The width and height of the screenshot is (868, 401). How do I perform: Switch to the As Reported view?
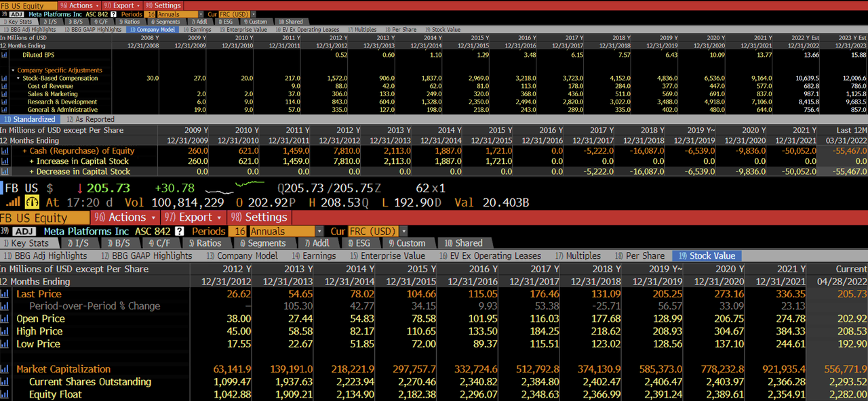(x=91, y=119)
